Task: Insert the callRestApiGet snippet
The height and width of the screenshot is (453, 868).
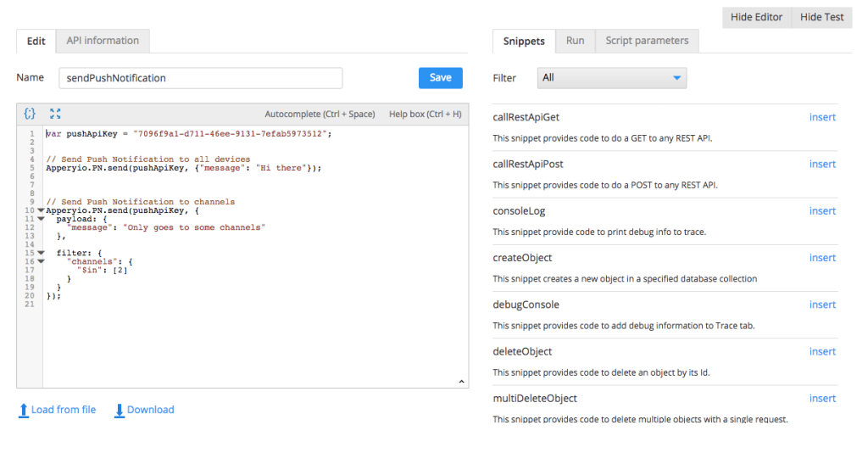Action: 822,117
